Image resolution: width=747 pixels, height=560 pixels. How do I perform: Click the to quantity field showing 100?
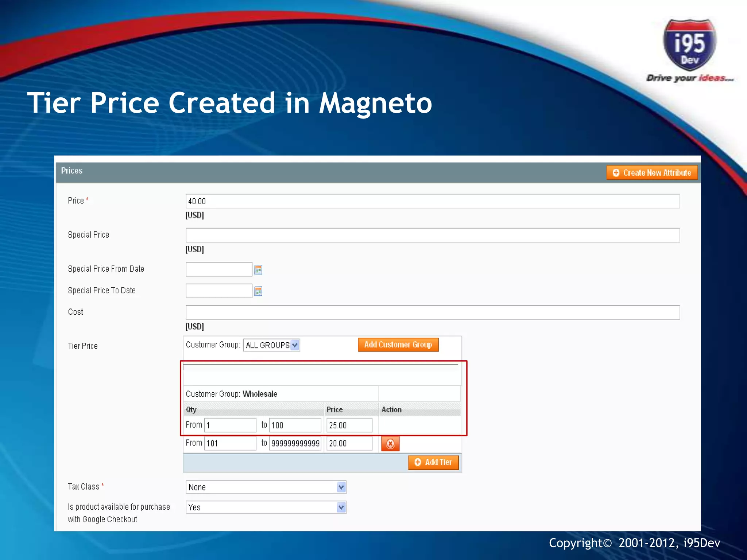pos(295,425)
